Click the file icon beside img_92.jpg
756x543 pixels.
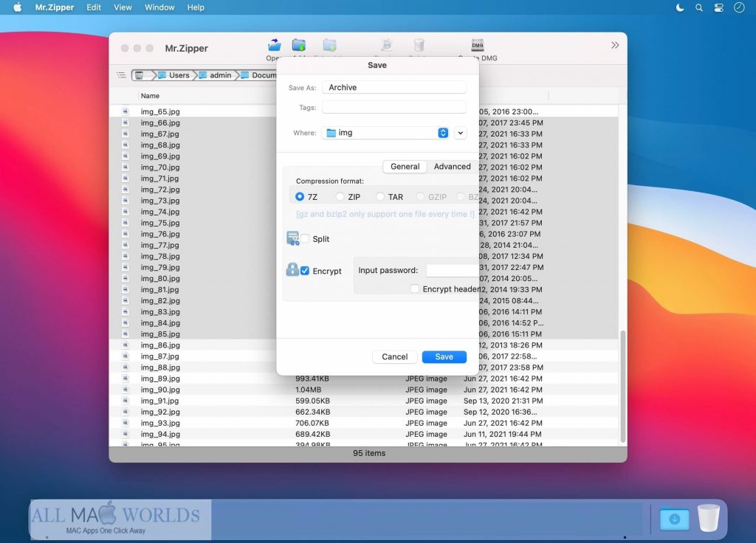pyautogui.click(x=126, y=412)
